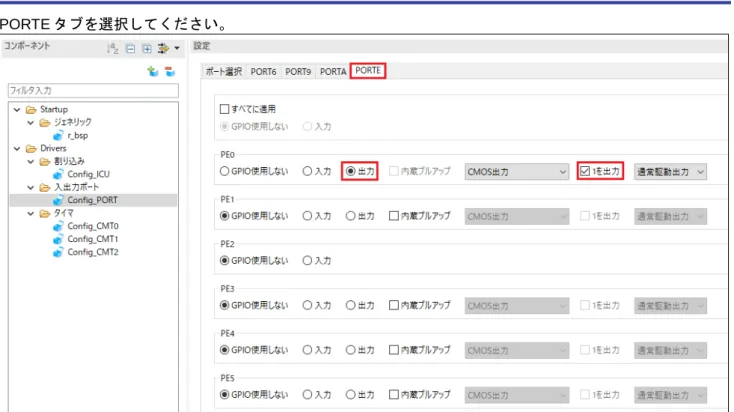Collapse all components tree icon
Screen dimensions: 734x412
tap(131, 49)
